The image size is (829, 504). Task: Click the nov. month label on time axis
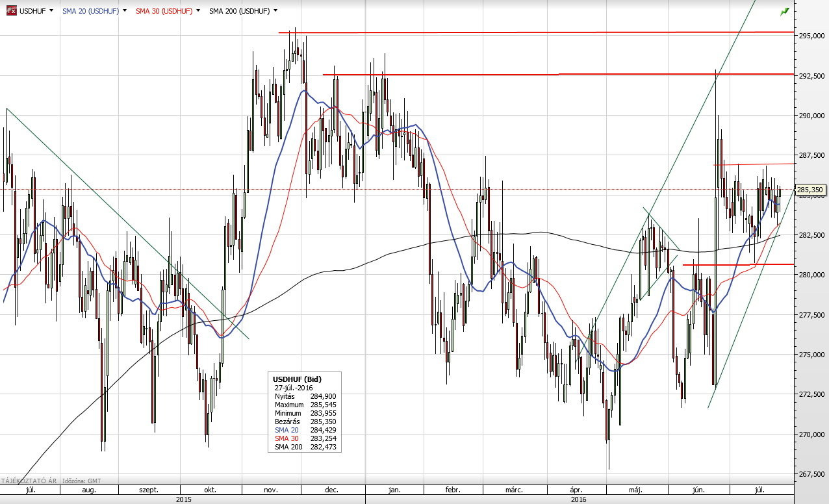pyautogui.click(x=272, y=490)
